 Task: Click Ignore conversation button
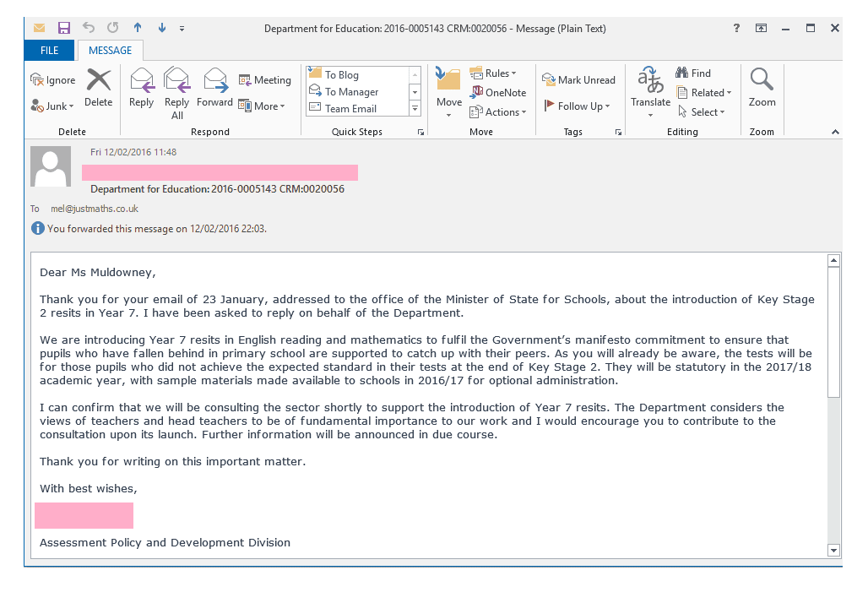click(53, 79)
